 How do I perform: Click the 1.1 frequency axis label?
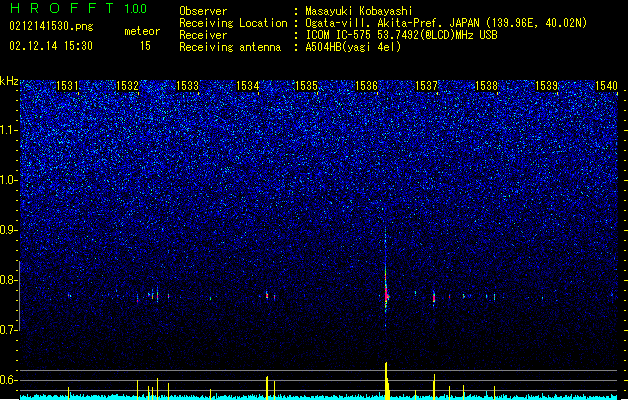[x=9, y=130]
